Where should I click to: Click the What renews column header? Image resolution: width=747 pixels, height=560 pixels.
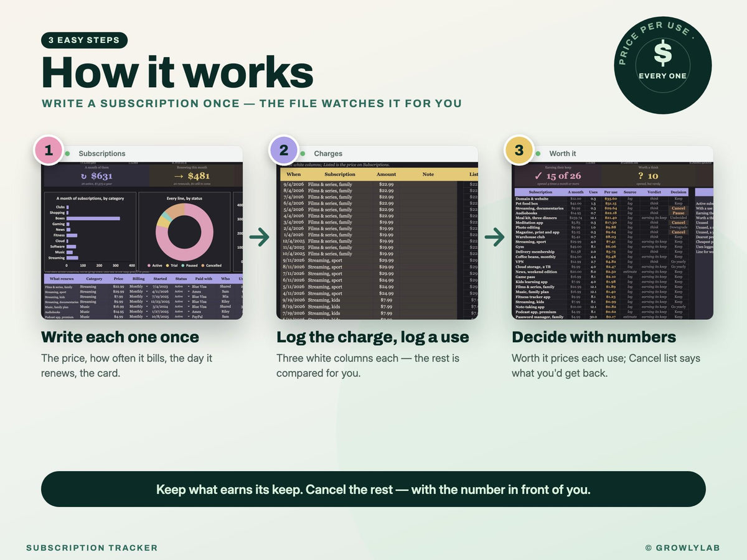tap(62, 279)
